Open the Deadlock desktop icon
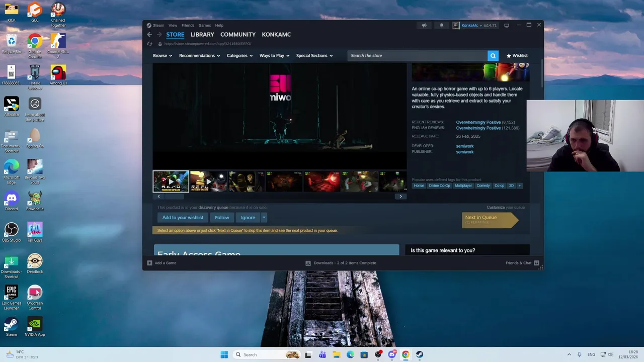This screenshot has height=362, width=644. [35, 264]
